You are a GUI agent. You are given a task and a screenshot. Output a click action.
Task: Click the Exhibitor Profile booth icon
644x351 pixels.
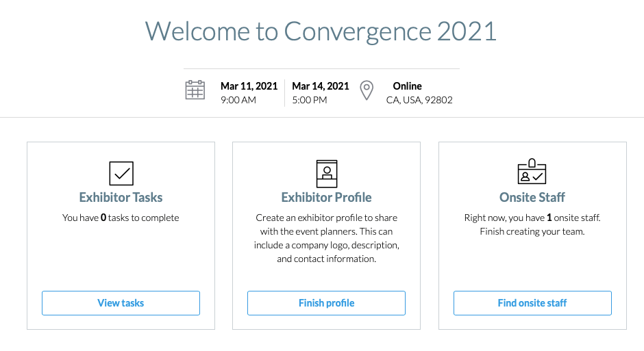click(327, 174)
